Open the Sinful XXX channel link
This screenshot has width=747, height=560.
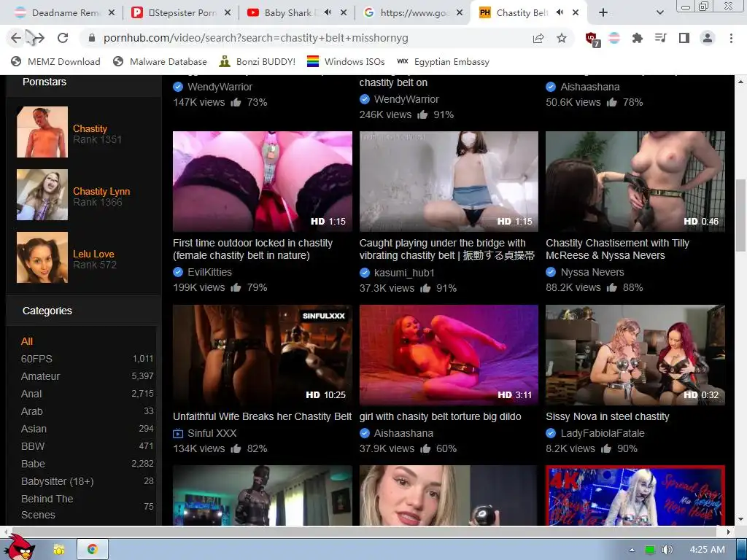click(212, 433)
